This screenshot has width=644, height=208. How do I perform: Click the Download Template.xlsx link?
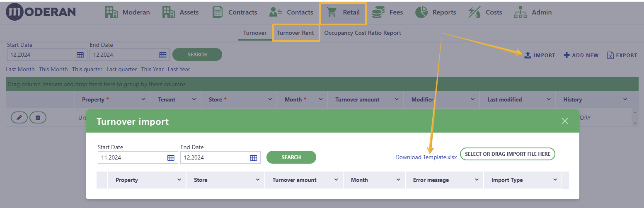426,157
